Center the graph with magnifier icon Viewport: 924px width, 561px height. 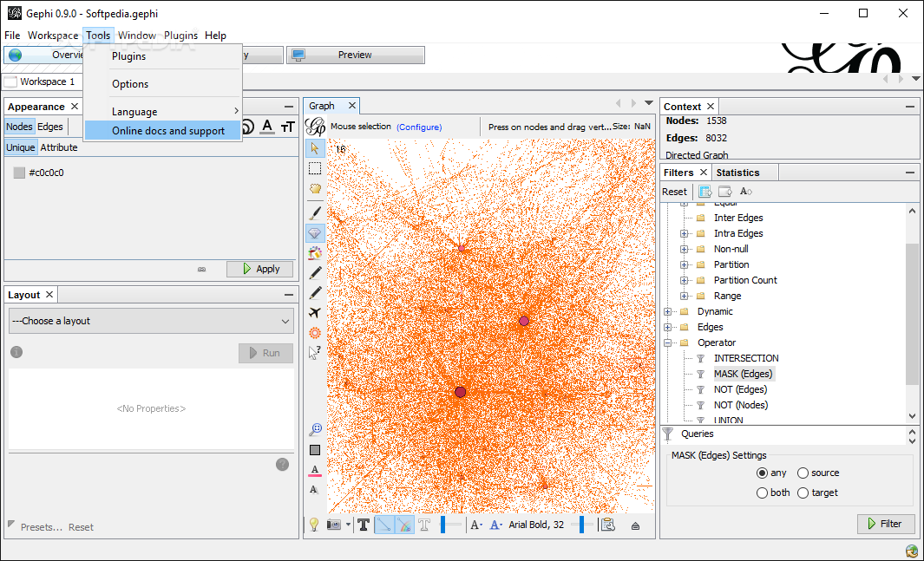coord(315,430)
